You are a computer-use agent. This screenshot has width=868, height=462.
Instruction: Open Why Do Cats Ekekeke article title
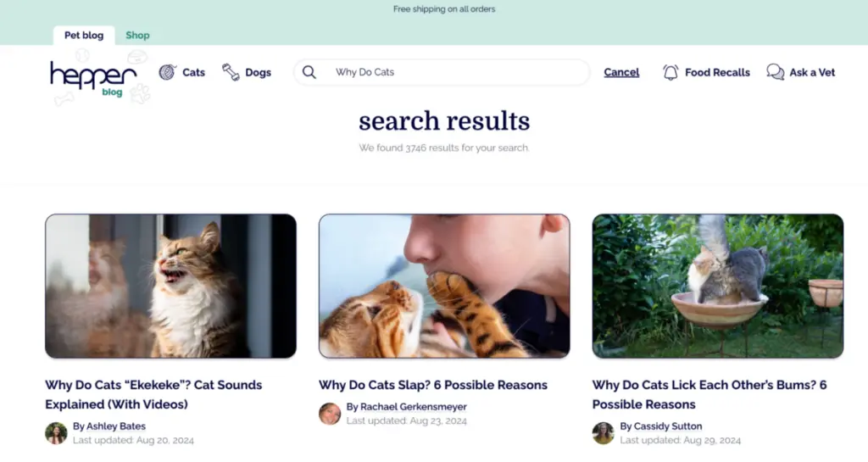(x=153, y=394)
